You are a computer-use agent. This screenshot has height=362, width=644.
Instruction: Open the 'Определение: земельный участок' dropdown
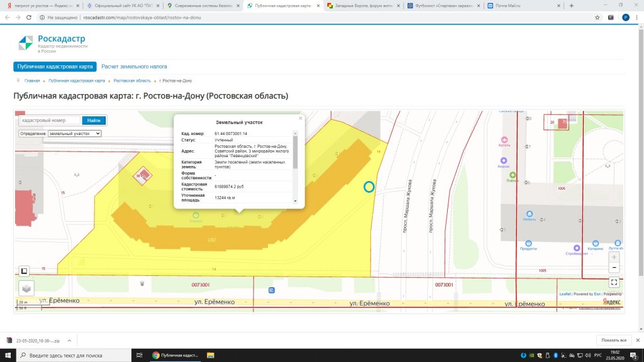(74, 133)
